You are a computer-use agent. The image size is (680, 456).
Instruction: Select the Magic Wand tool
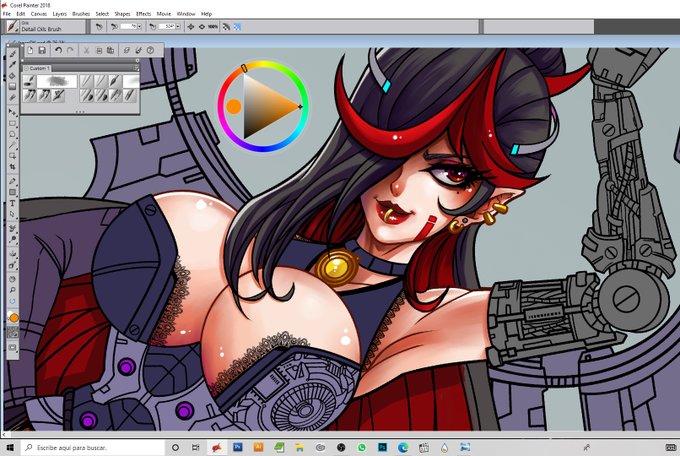tap(13, 145)
